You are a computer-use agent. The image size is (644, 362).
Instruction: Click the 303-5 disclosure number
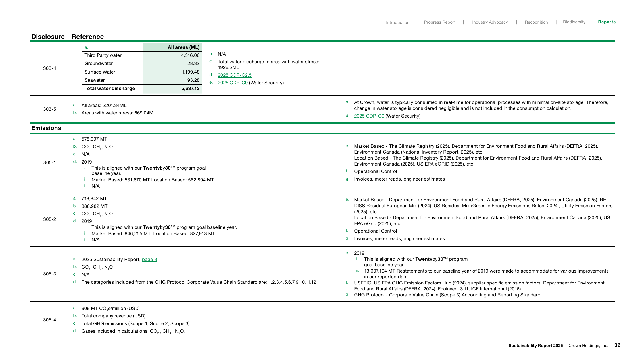point(49,109)
